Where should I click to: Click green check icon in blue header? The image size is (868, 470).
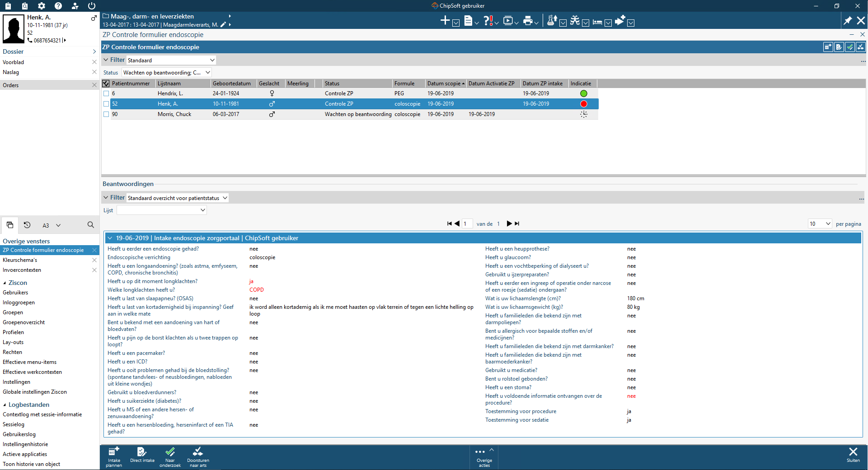pos(850,47)
